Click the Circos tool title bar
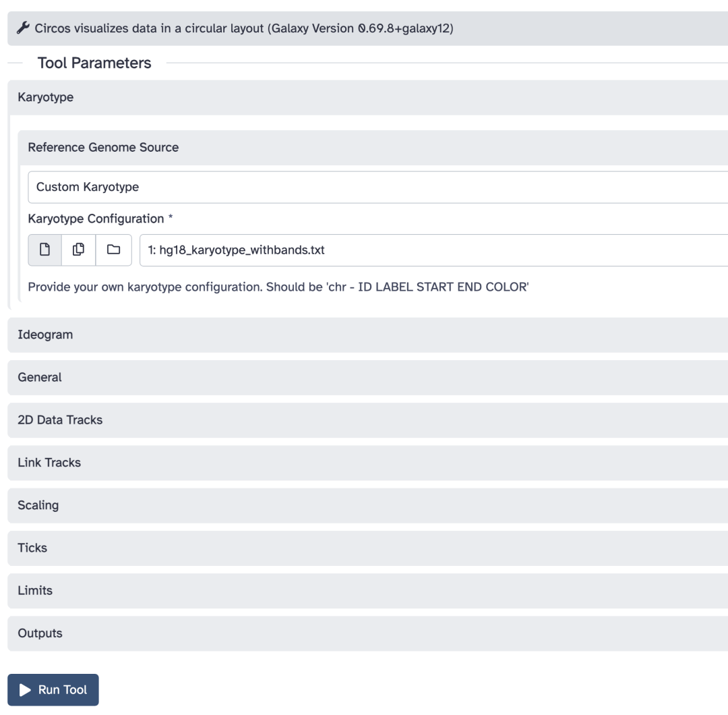 point(368,28)
